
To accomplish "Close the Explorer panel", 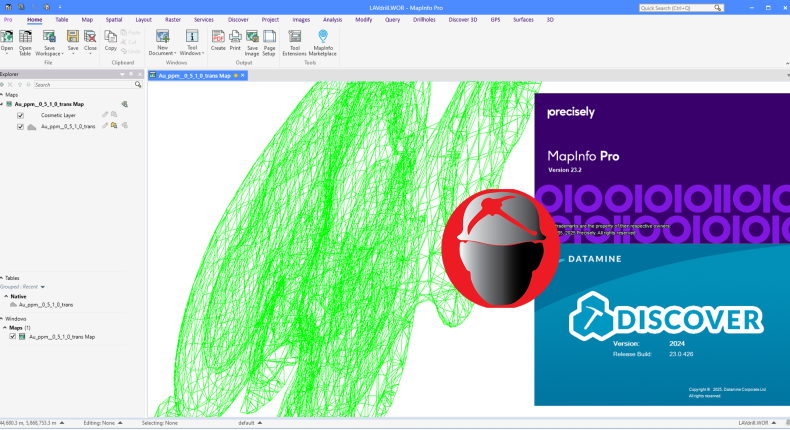I will 140,74.
